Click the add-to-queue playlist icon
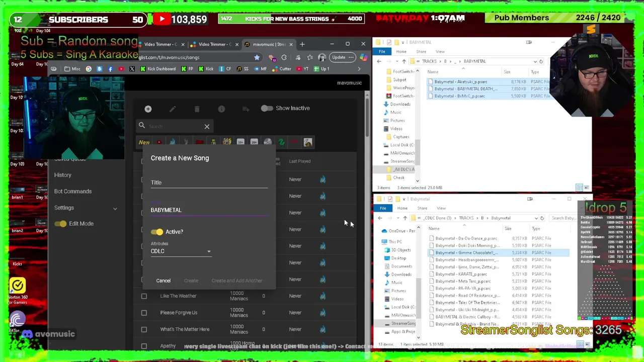Viewport: 644px width, 362px height. point(246,109)
